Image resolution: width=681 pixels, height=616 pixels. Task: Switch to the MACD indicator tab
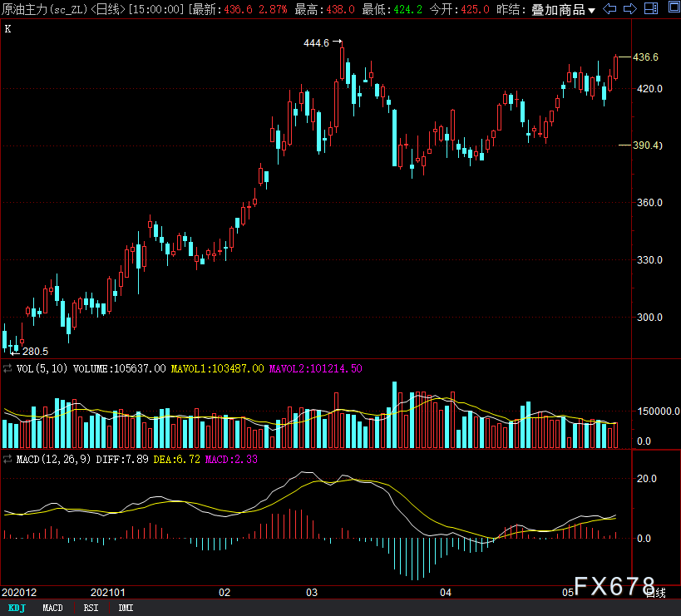[52, 608]
